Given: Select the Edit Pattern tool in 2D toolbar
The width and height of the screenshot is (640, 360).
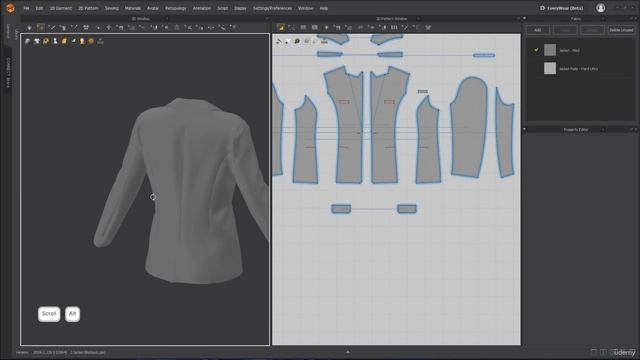Looking at the screenshot, I should click(x=291, y=27).
